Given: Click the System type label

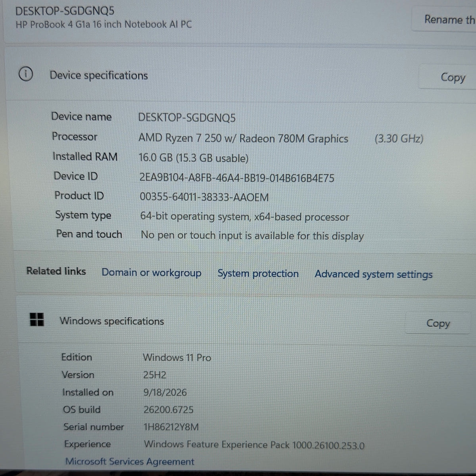Looking at the screenshot, I should pyautogui.click(x=83, y=215).
